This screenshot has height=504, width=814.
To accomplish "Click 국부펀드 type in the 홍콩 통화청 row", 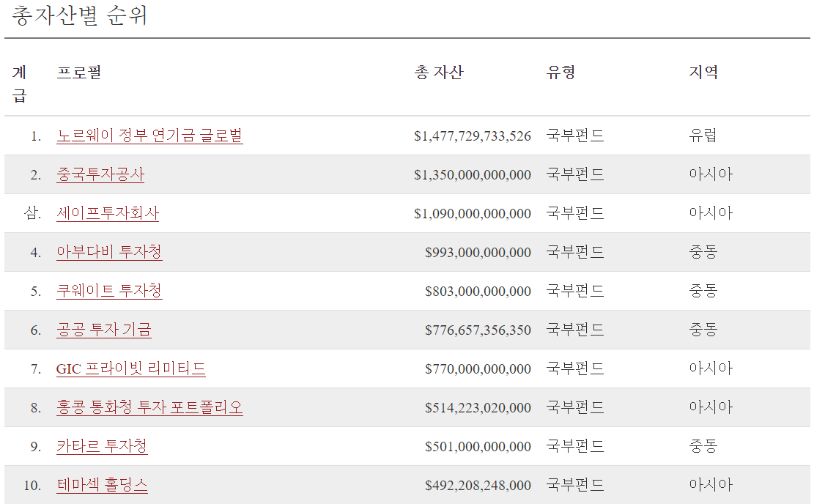I will [x=575, y=407].
